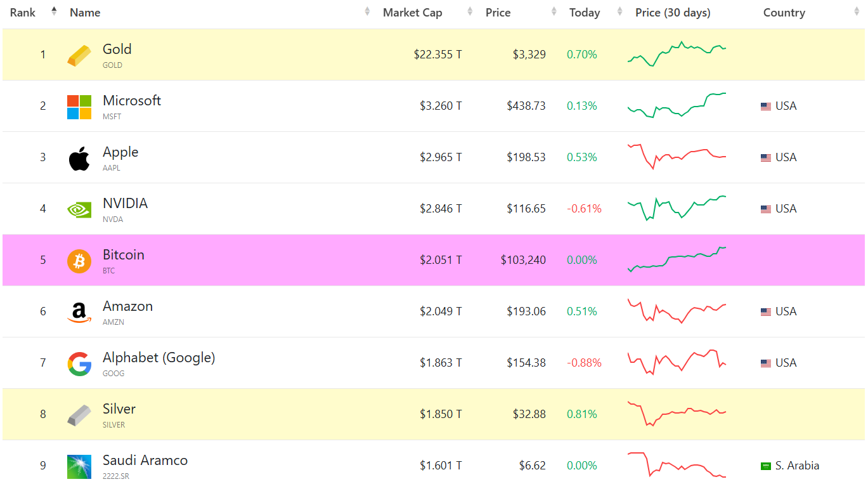
Task: Click the $1.863 T Alphabet market cap
Action: point(441,363)
